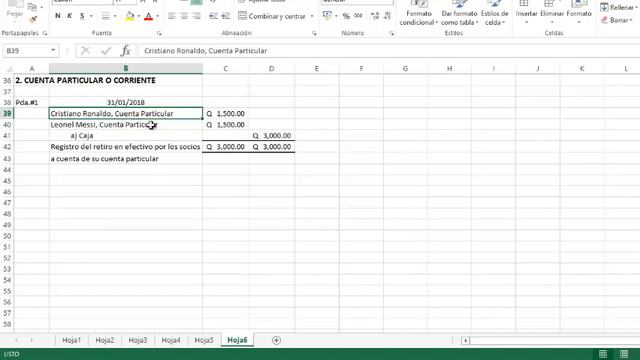
Task: Switch to Hoja5 sheet tab
Action: [x=204, y=340]
